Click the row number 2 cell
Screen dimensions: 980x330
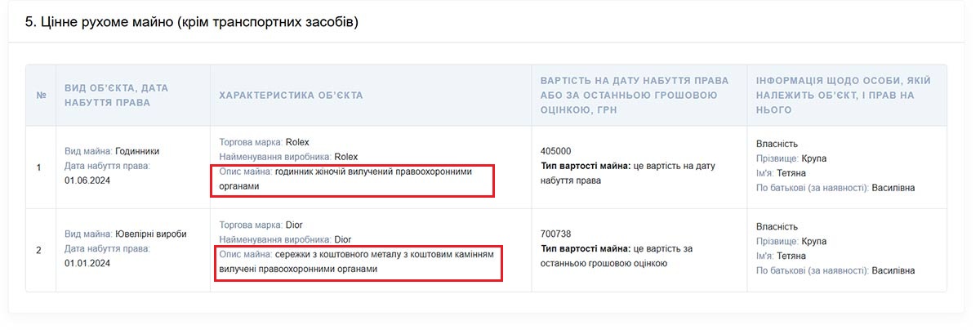(x=39, y=249)
